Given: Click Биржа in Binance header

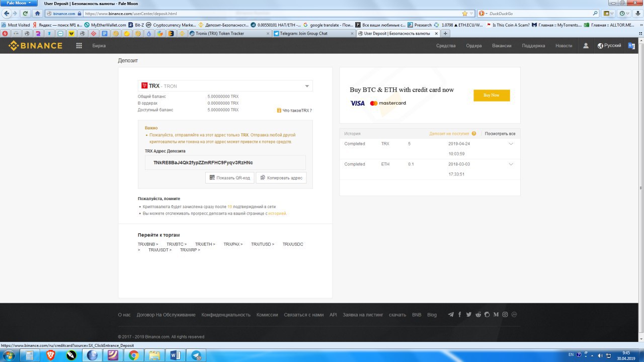Looking at the screenshot, I should tap(99, 46).
